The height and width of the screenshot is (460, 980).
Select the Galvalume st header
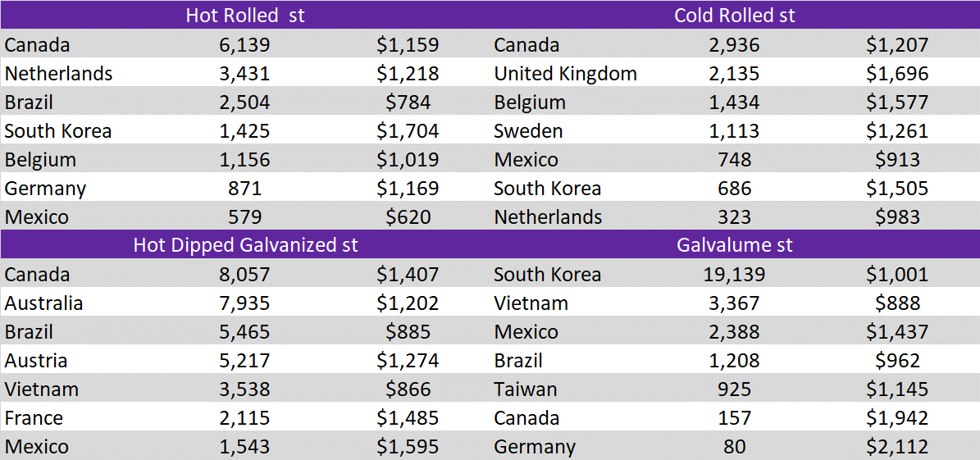734,245
